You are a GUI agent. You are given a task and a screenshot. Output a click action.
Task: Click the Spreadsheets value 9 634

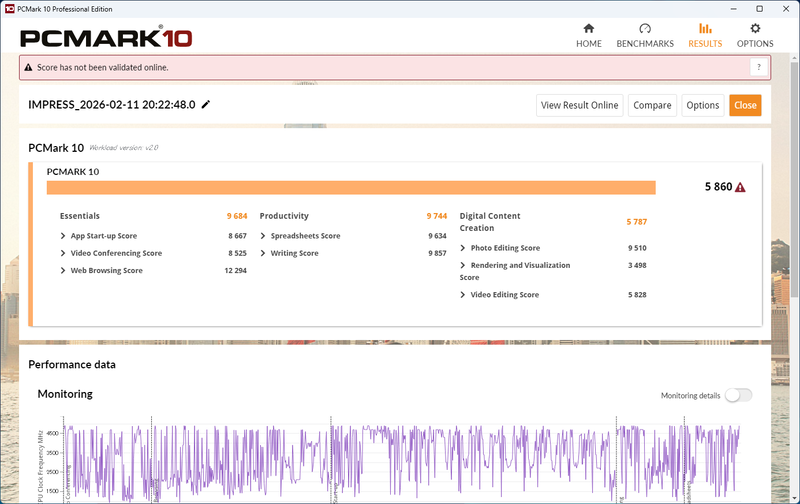(437, 236)
